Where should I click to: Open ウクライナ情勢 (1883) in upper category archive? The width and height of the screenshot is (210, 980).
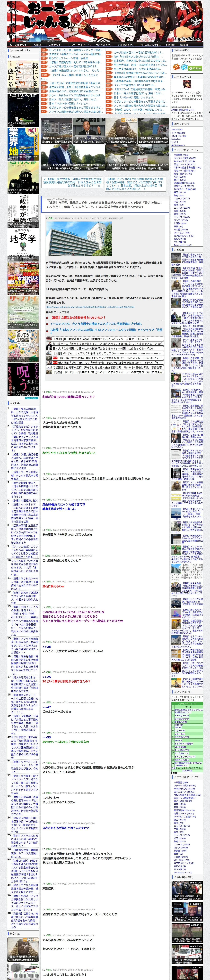coord(185,158)
